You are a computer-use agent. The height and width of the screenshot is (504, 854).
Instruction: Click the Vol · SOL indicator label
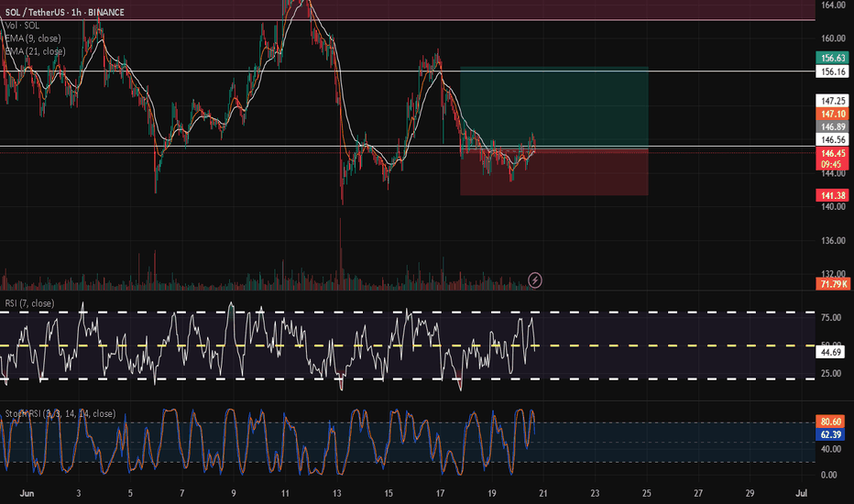pos(22,26)
